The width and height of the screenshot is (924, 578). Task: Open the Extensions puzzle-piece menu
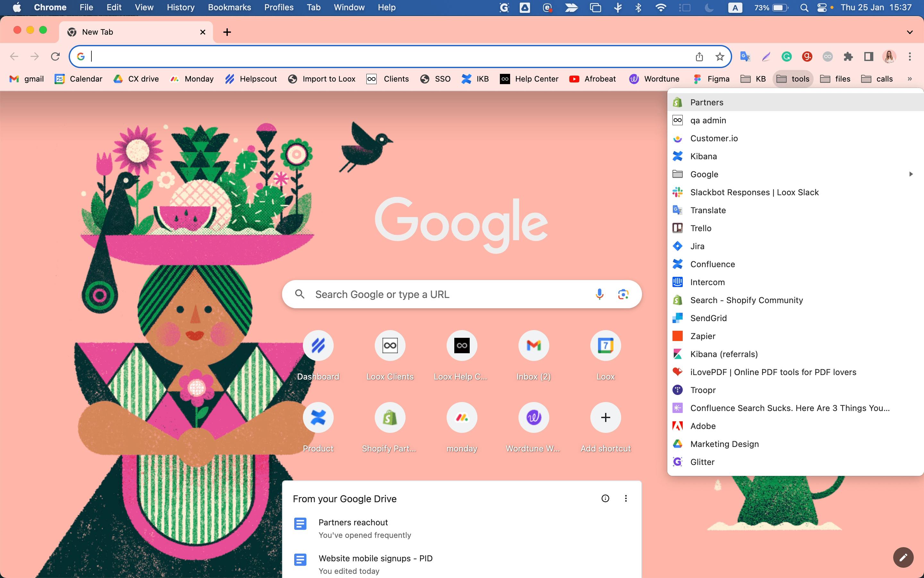[848, 57]
